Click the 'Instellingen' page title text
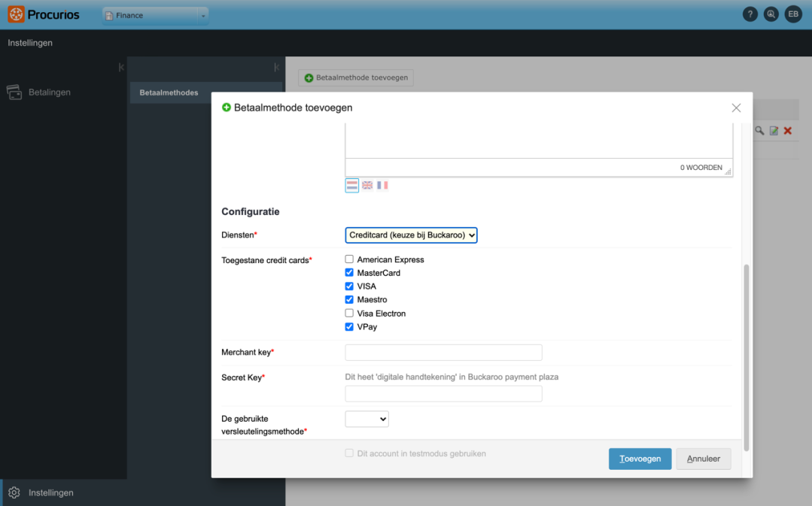The width and height of the screenshot is (812, 506). pyautogui.click(x=30, y=43)
